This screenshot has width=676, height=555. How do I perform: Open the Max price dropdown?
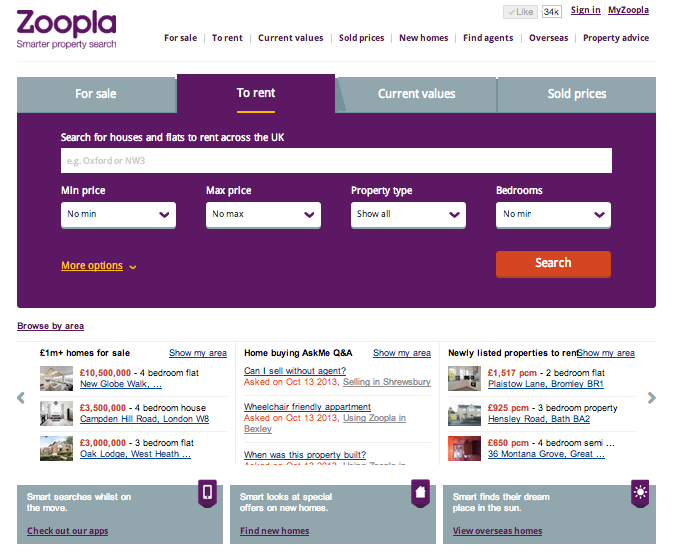point(263,214)
